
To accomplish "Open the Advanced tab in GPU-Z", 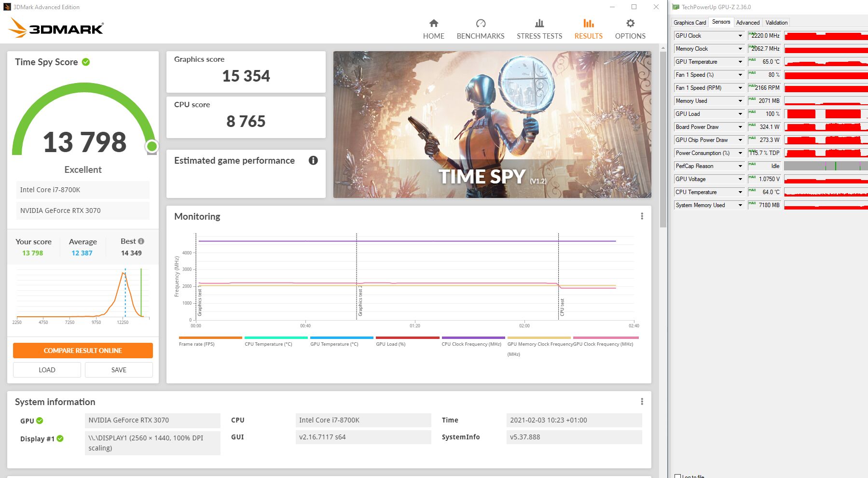I will pyautogui.click(x=748, y=23).
